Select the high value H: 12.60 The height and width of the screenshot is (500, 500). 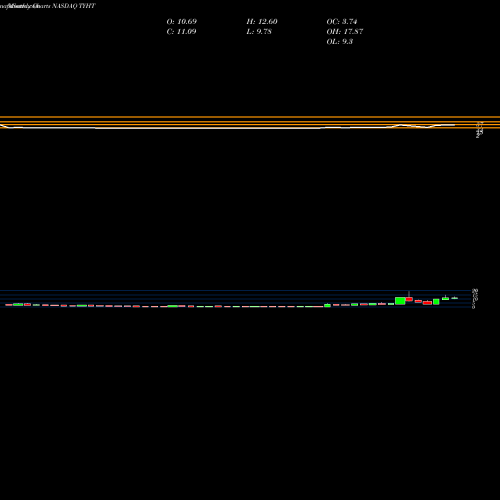(x=262, y=21)
